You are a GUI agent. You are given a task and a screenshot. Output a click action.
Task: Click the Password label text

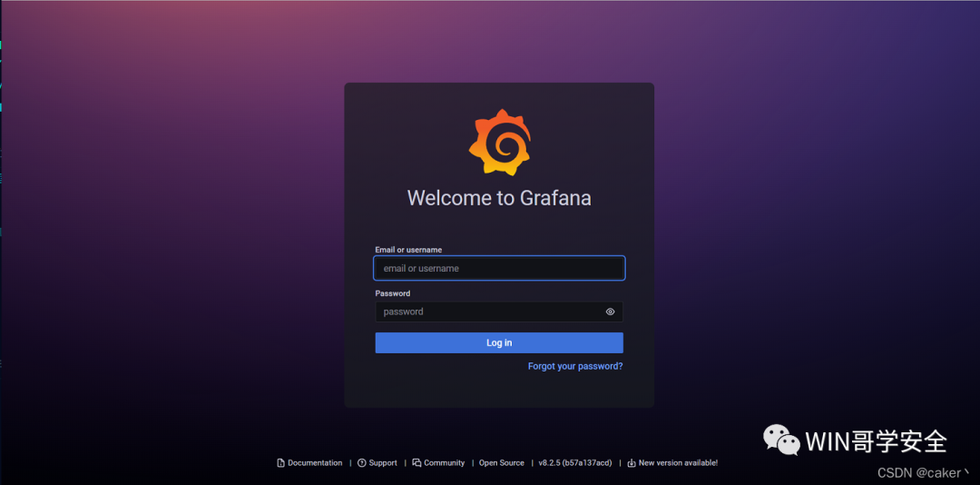(x=393, y=292)
